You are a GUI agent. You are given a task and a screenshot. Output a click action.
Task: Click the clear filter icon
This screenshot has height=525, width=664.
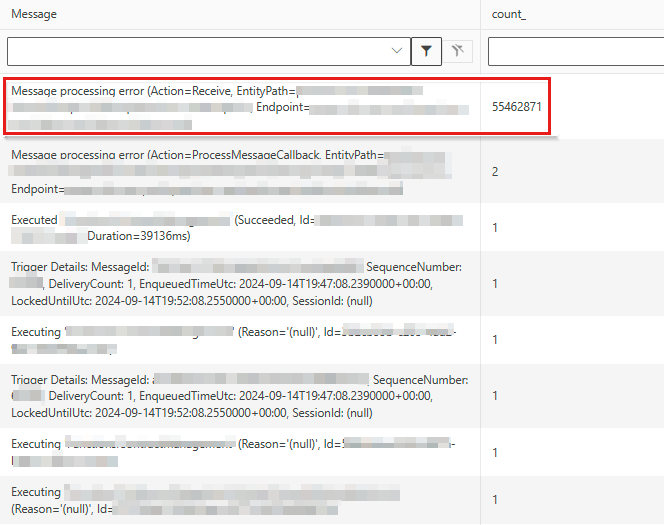tap(457, 51)
